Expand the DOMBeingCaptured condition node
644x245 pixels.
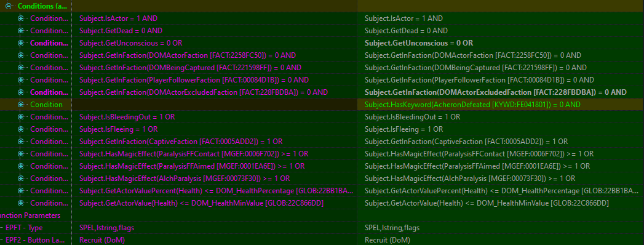click(20, 68)
